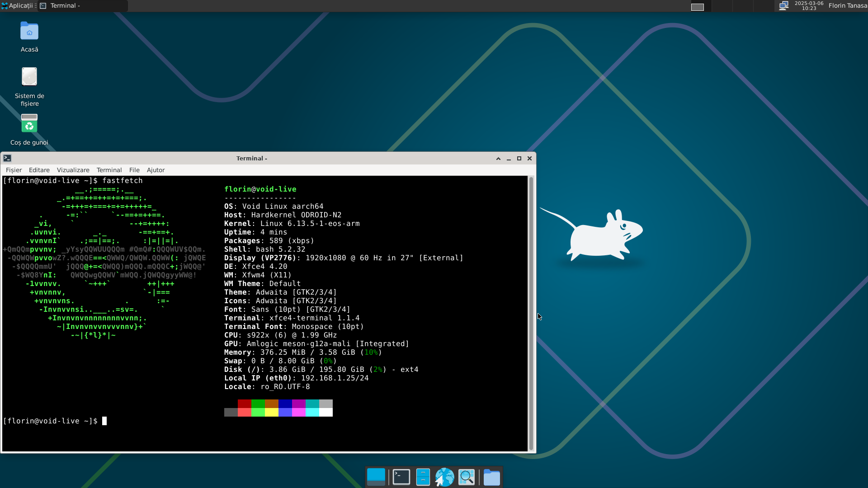Launch Terminal Emulator from the dock
The image size is (868, 488).
click(x=401, y=477)
